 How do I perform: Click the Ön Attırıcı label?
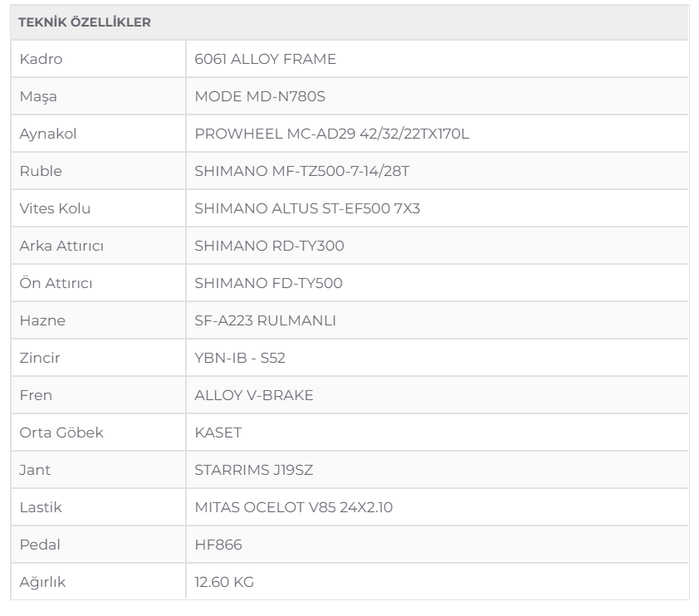(56, 283)
